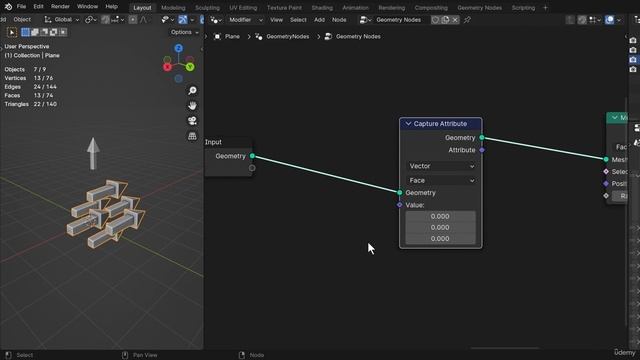The height and width of the screenshot is (360, 640).
Task: Toggle snapping magnet in viewport header
Action: click(x=105, y=20)
